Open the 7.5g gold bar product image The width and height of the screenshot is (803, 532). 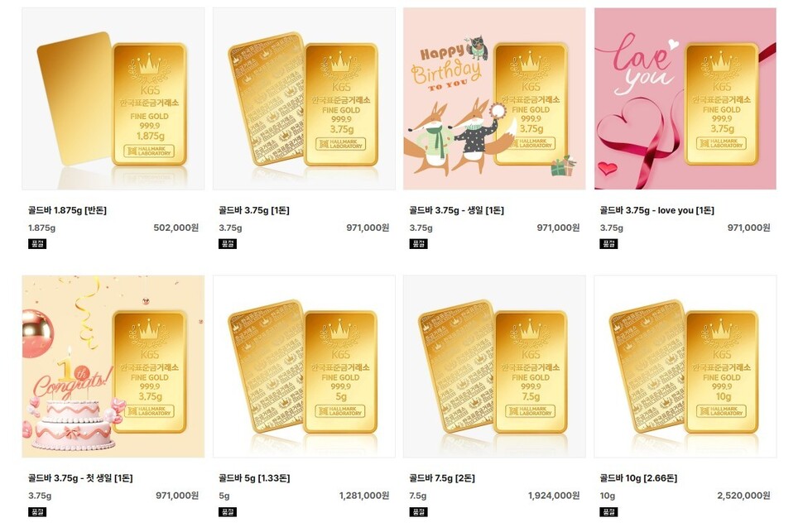click(x=494, y=367)
